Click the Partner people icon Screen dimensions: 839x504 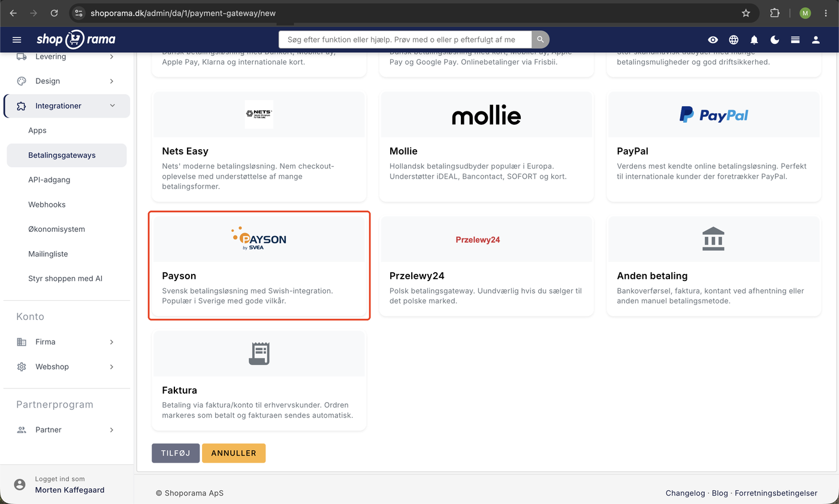tap(22, 430)
